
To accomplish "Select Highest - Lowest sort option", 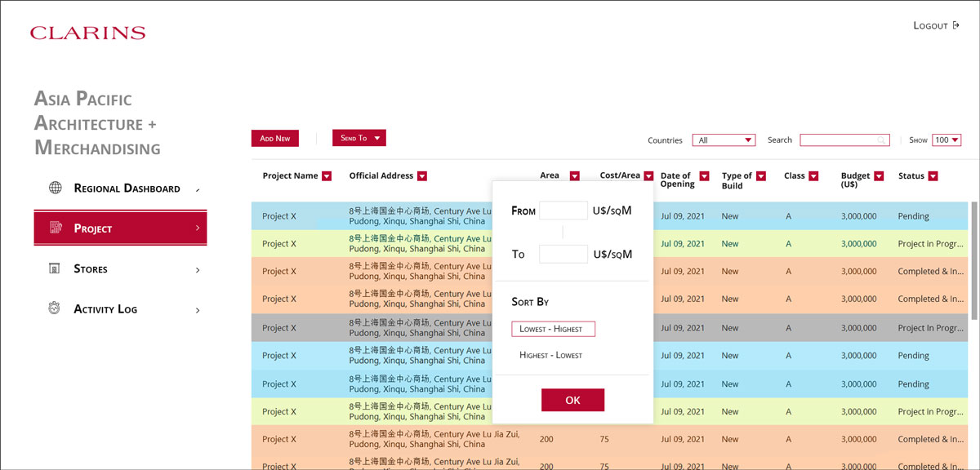I will (x=551, y=355).
